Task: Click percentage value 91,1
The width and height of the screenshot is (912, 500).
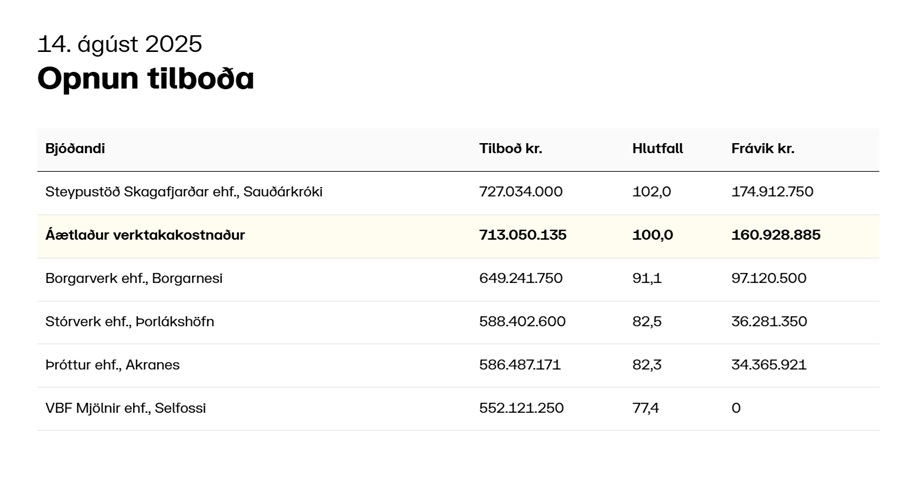Action: click(647, 278)
